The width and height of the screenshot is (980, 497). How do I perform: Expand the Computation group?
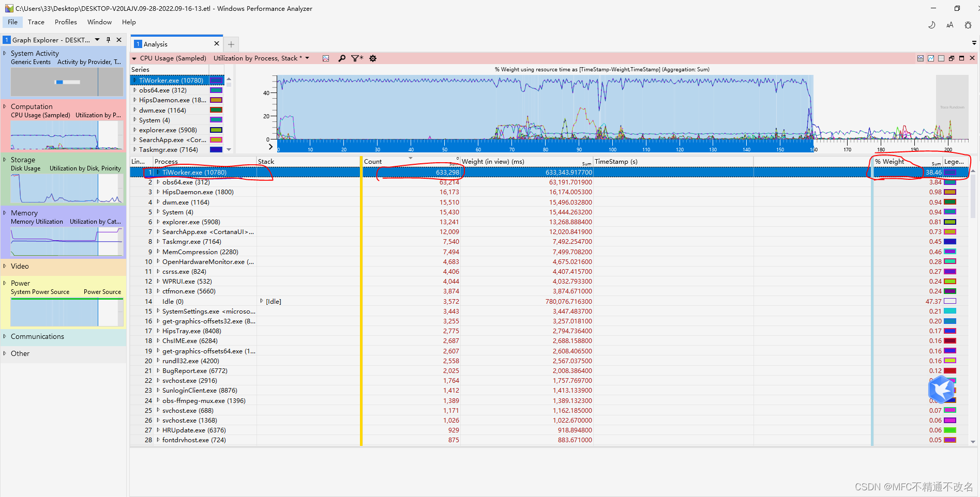click(5, 106)
